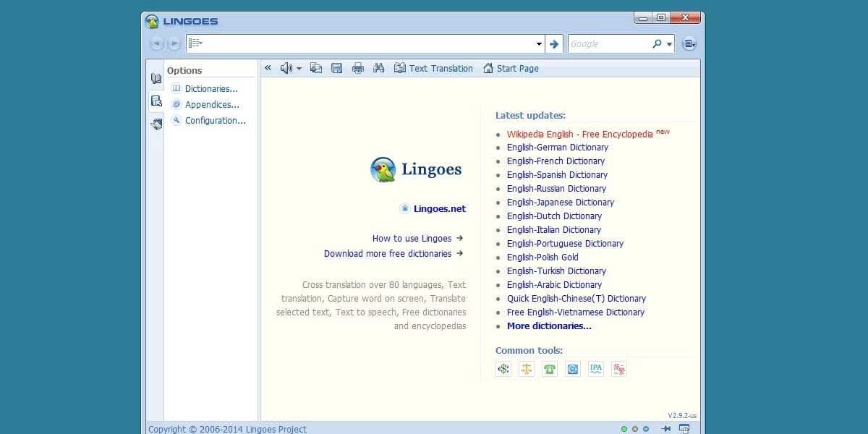868x434 pixels.
Task: Go to Start Page in toolbar
Action: click(x=511, y=68)
